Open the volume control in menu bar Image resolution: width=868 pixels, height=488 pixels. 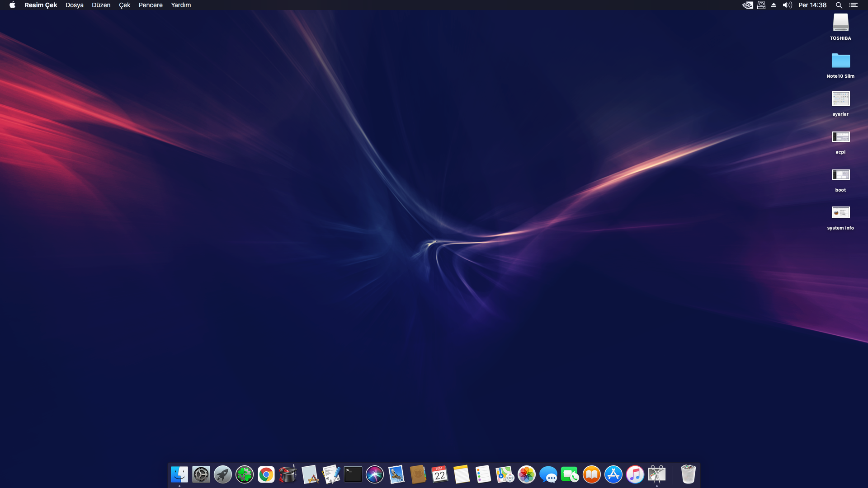click(x=787, y=5)
